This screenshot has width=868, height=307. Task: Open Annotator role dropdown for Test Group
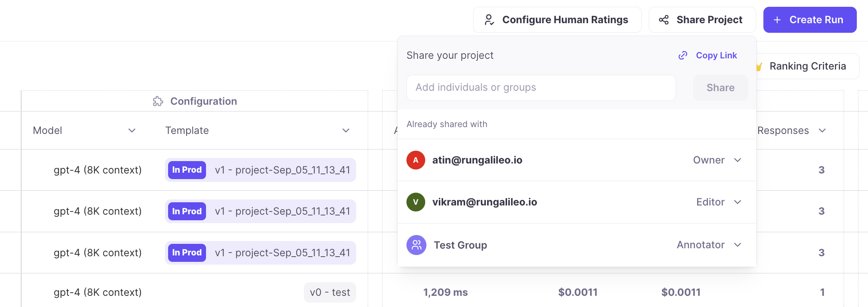pos(709,245)
